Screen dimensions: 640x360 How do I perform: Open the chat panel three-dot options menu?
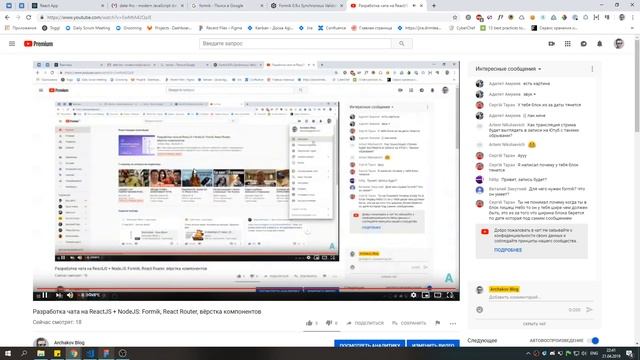[592, 69]
